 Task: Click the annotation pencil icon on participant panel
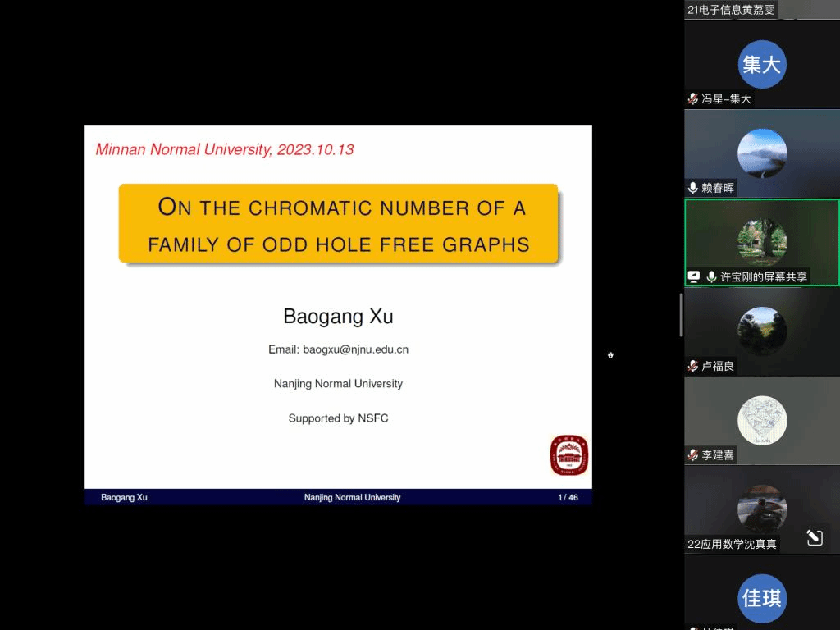pyautogui.click(x=814, y=537)
